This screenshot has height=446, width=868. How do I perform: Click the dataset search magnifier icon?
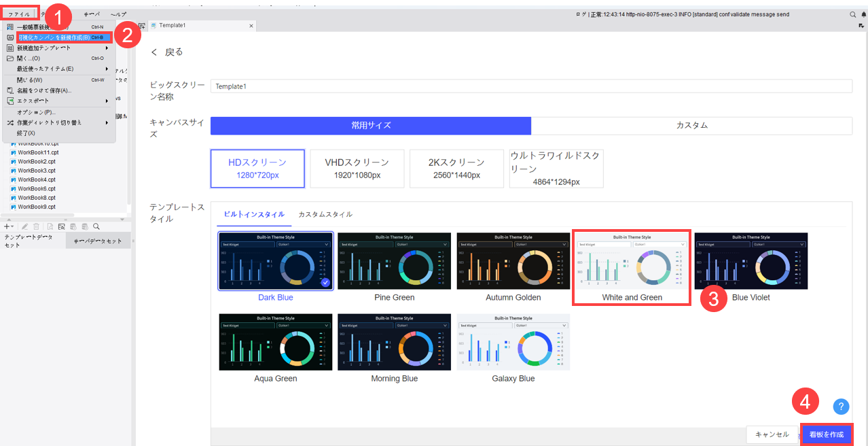96,226
